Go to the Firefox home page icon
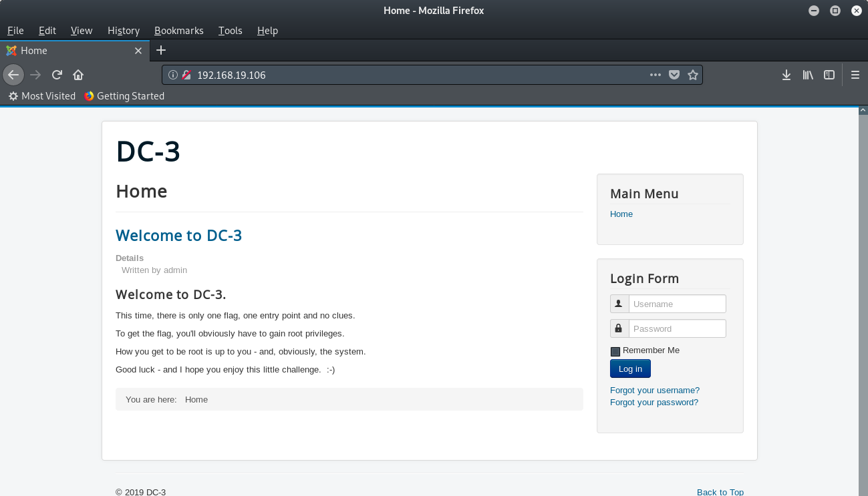Image resolution: width=868 pixels, height=496 pixels. (x=78, y=75)
